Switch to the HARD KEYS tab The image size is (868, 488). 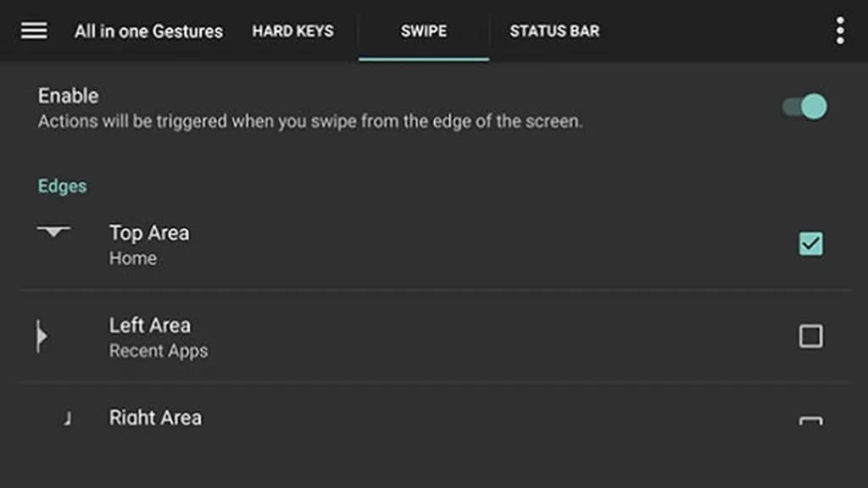(x=292, y=31)
